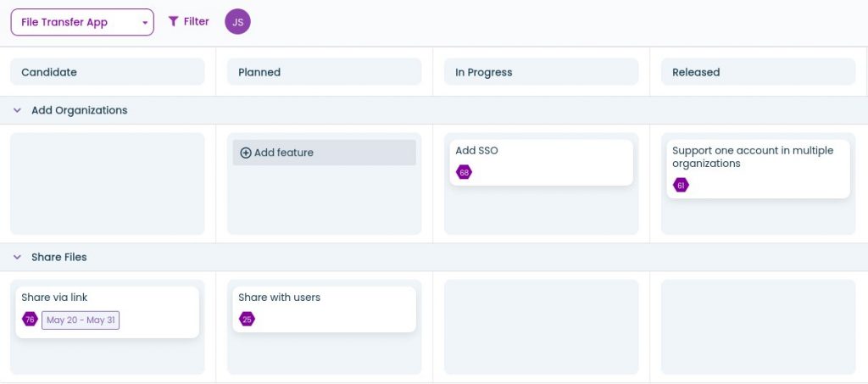Viewport: 868px width, 384px height.
Task: Click the hexagon badge showing 25
Action: click(247, 320)
